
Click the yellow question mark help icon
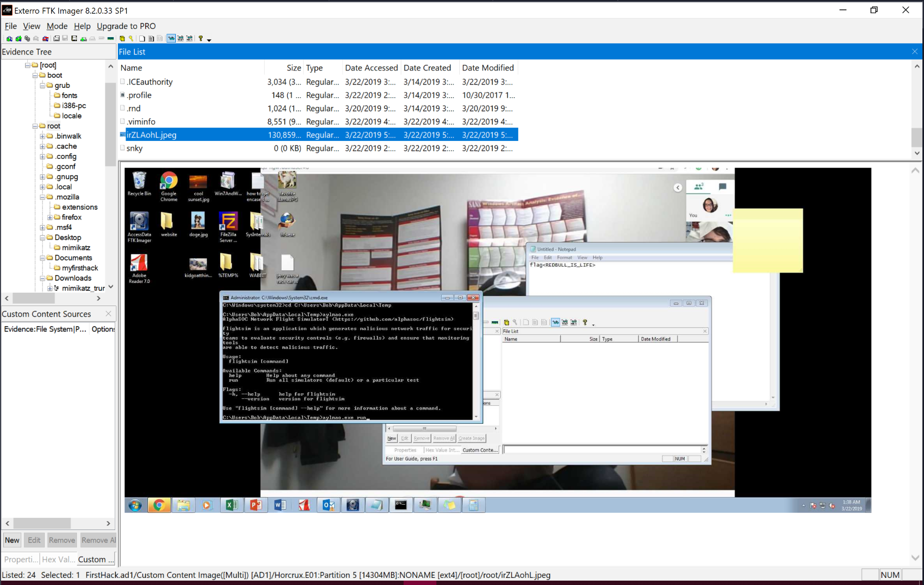click(200, 39)
